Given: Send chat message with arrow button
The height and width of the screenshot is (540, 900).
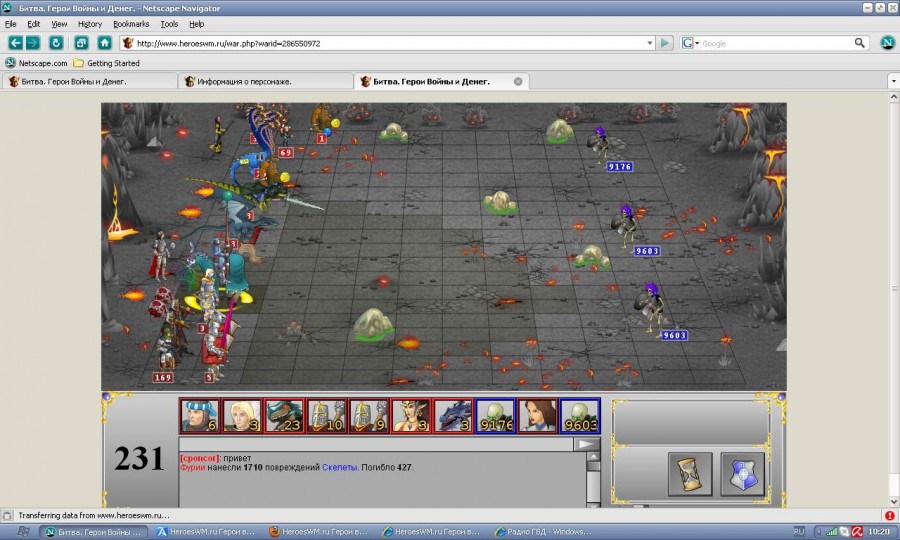Looking at the screenshot, I should point(586,444).
